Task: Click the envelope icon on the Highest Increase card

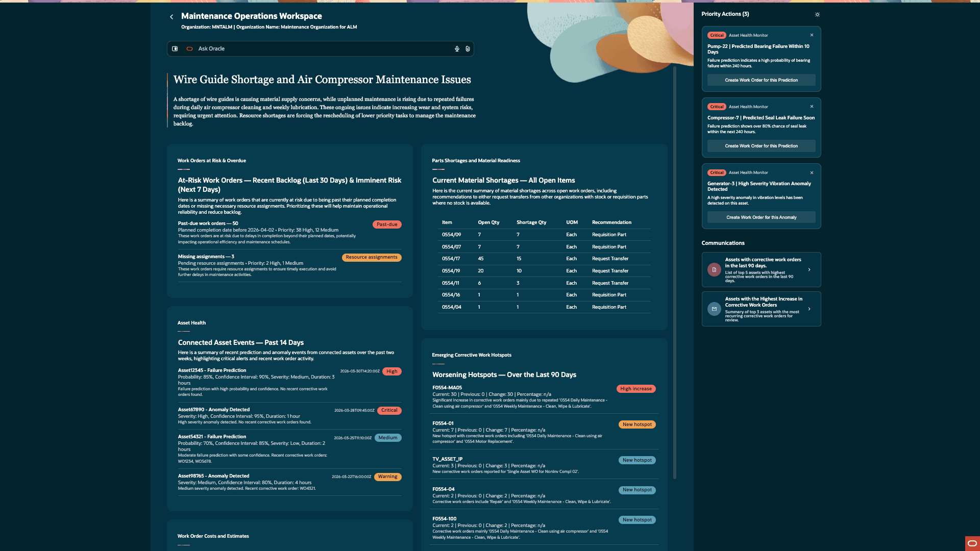Action: (714, 309)
